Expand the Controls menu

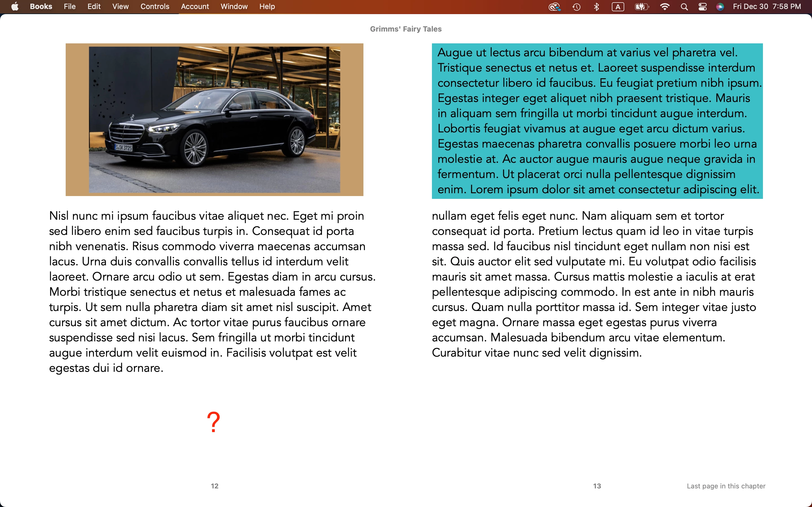(x=155, y=7)
